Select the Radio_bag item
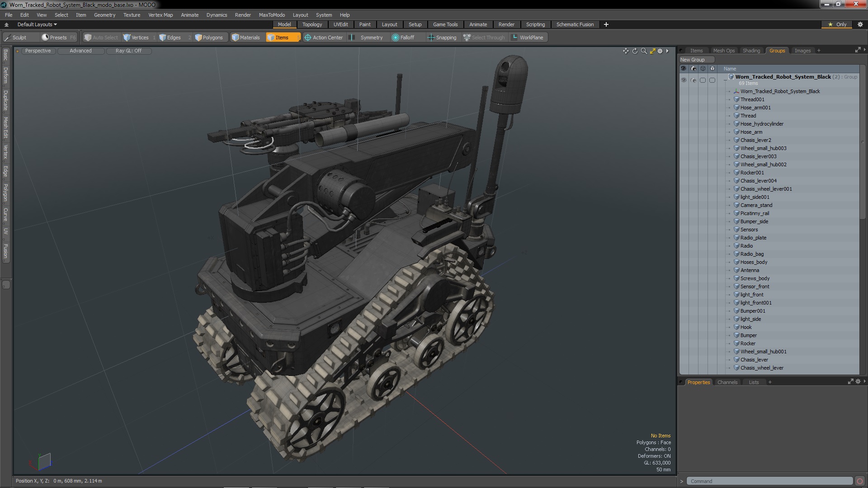This screenshot has width=868, height=488. click(x=752, y=254)
